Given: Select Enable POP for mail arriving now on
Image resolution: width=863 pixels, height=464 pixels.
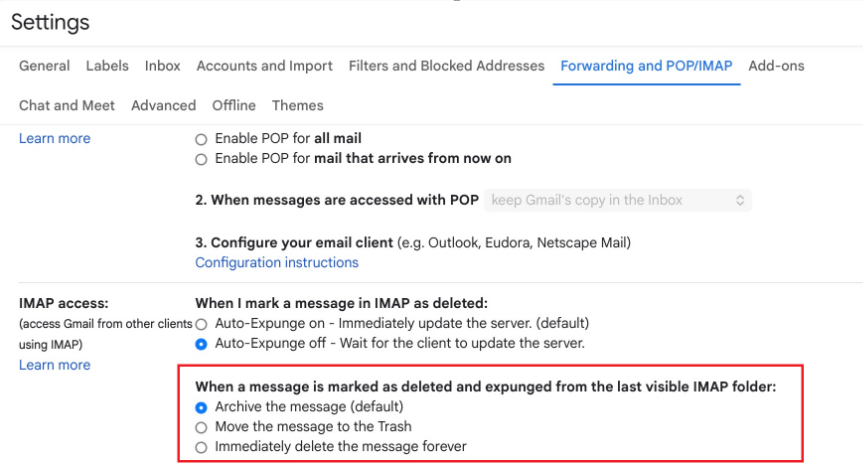Looking at the screenshot, I should [x=201, y=159].
